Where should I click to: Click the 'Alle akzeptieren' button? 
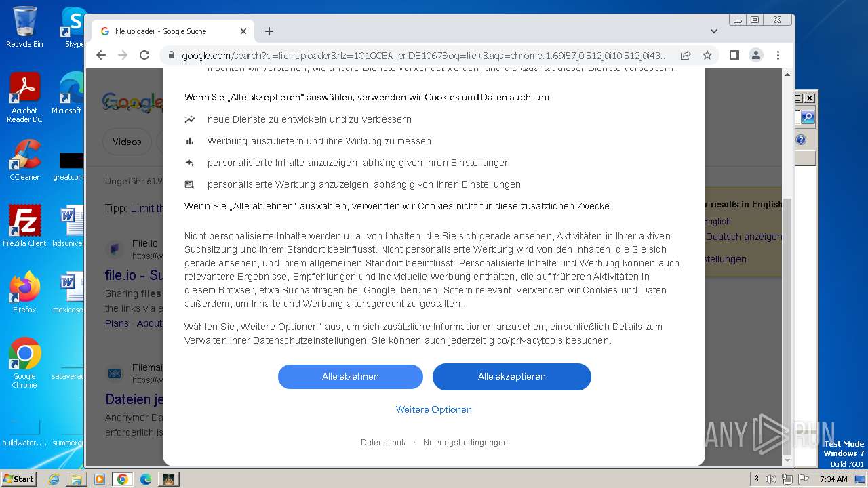coord(512,376)
